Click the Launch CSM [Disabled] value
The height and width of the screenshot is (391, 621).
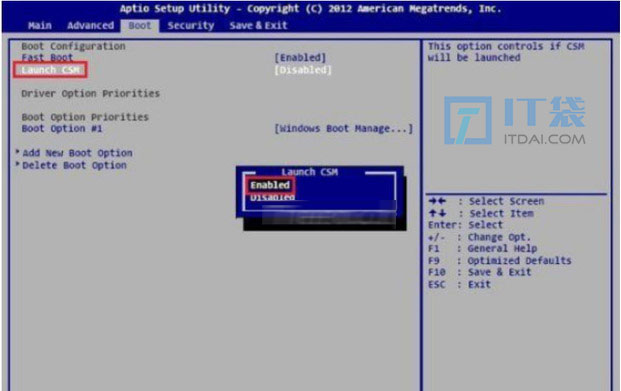tap(303, 70)
